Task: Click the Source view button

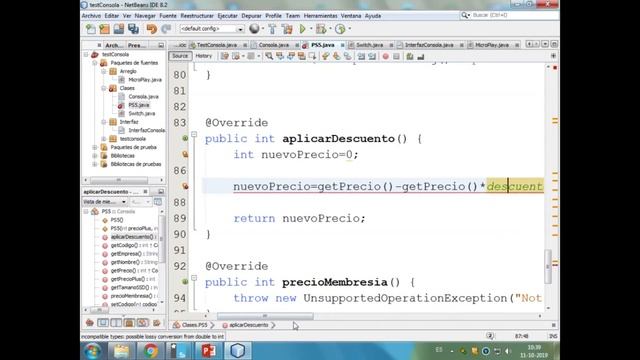Action: pyautogui.click(x=180, y=56)
